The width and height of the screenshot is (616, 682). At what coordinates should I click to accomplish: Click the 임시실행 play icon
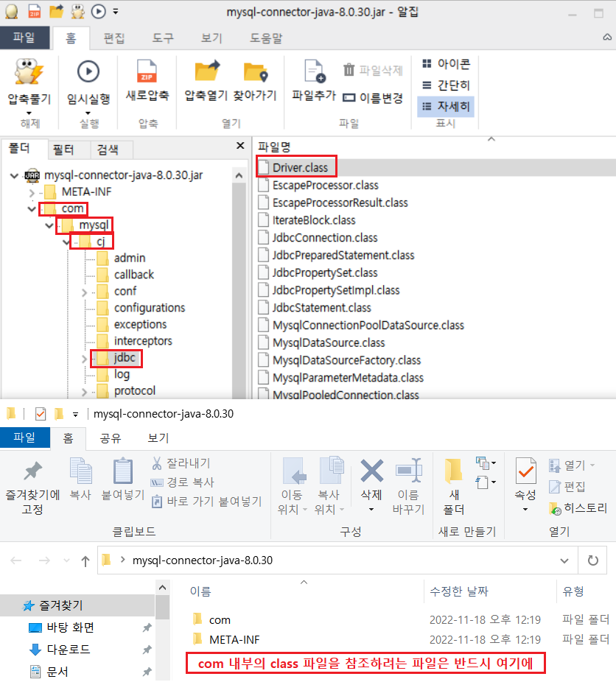tap(88, 71)
